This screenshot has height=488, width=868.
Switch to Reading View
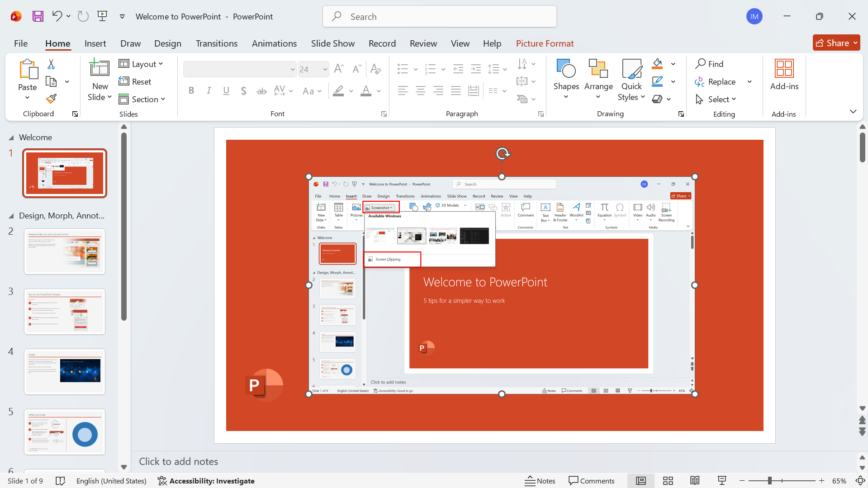pyautogui.click(x=695, y=481)
